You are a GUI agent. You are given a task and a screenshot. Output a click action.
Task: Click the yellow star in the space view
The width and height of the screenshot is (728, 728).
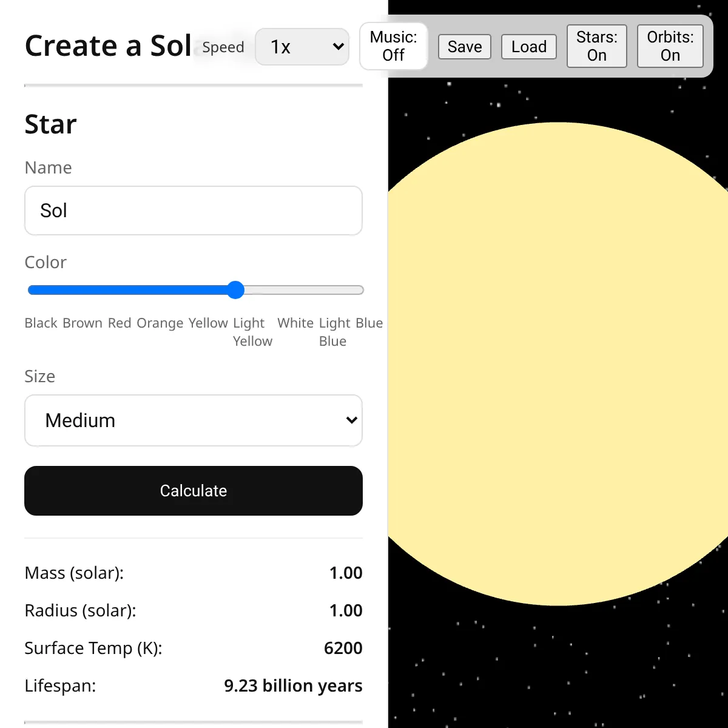coord(558,364)
